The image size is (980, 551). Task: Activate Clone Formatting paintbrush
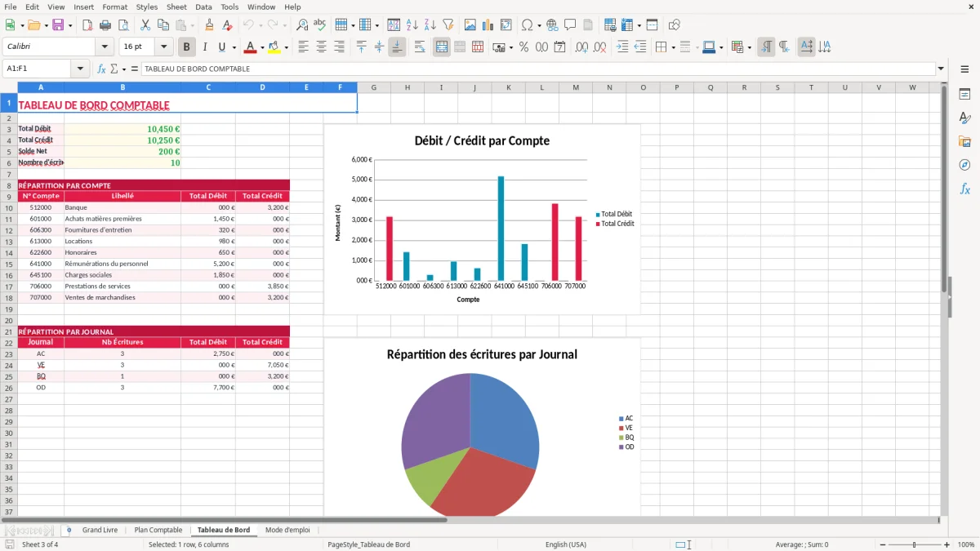(209, 25)
